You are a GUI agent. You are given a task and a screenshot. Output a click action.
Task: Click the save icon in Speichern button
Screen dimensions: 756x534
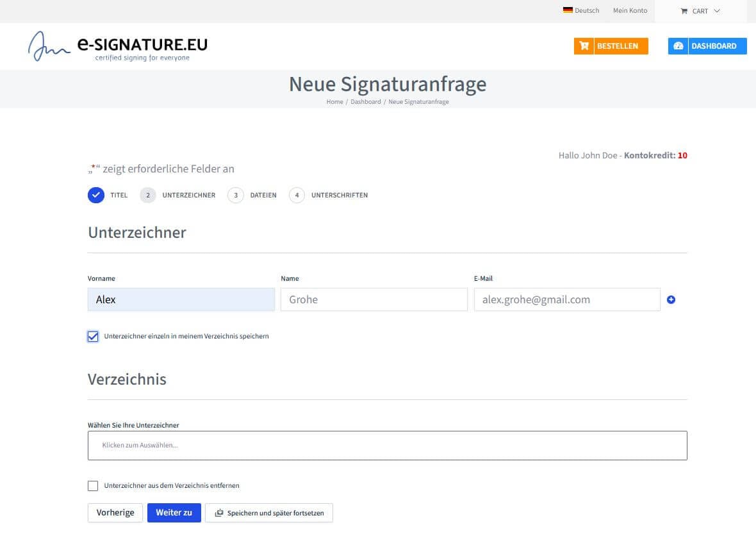pos(219,513)
